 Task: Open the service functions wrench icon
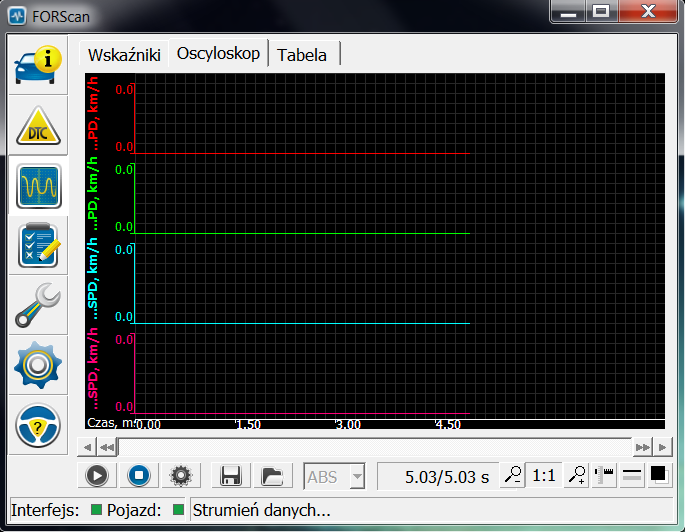[38, 306]
